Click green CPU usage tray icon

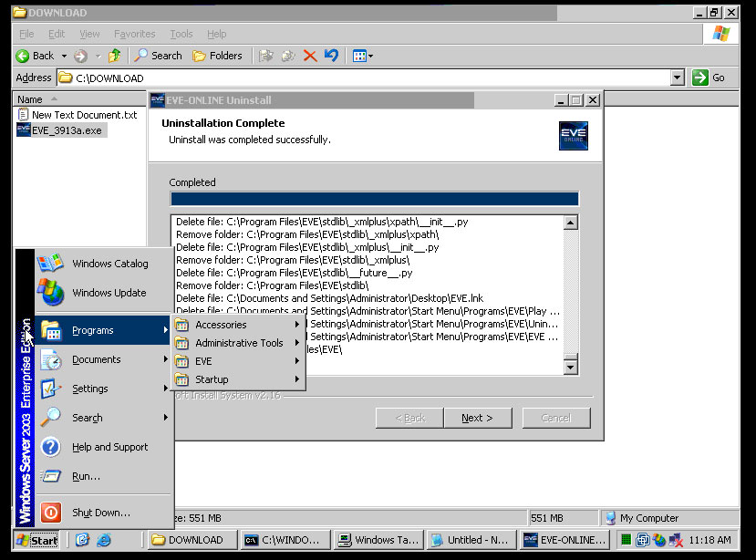(626, 540)
